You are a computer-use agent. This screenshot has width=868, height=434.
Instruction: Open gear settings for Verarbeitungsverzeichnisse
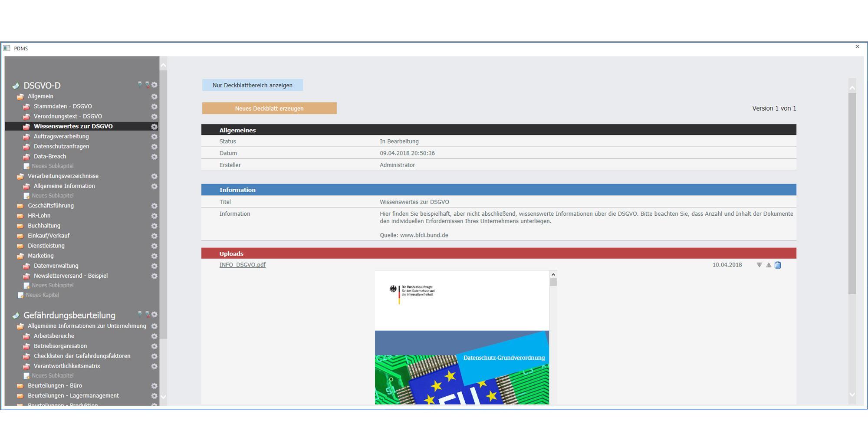pos(154,176)
